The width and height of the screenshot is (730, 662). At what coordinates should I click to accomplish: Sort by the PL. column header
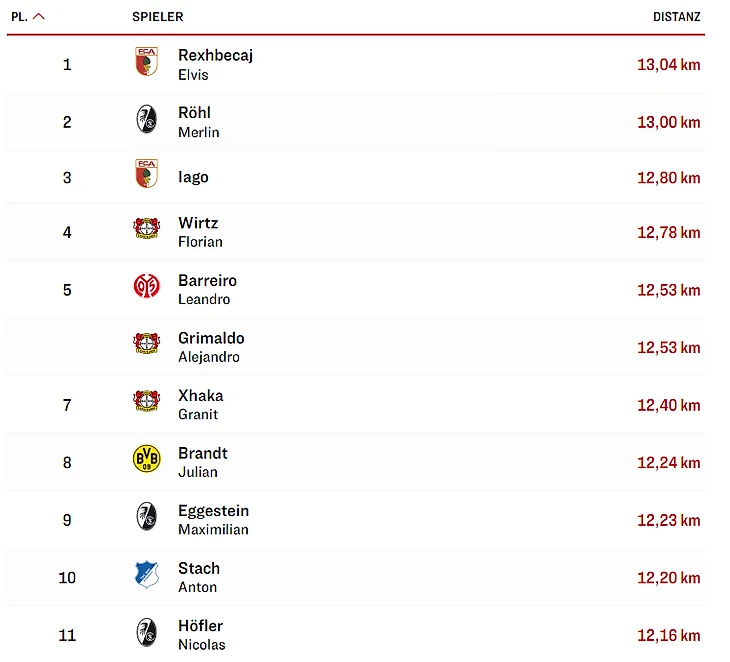pyautogui.click(x=20, y=17)
